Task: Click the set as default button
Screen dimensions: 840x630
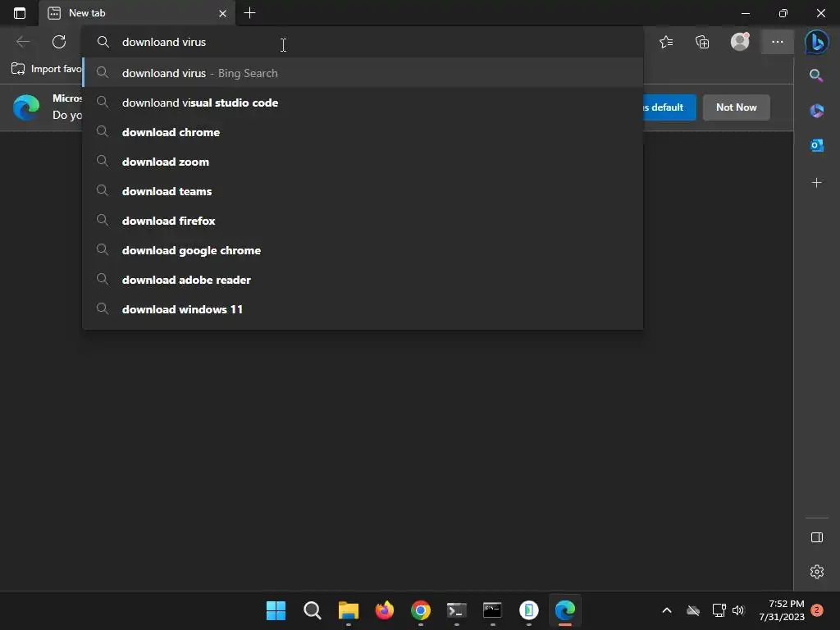Action: 669,107
